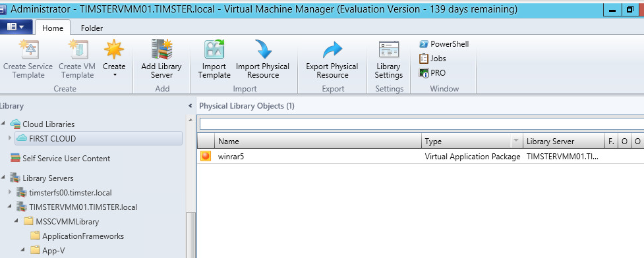This screenshot has width=644, height=258.
Task: Click Create Service Template icon
Action: coord(28,49)
